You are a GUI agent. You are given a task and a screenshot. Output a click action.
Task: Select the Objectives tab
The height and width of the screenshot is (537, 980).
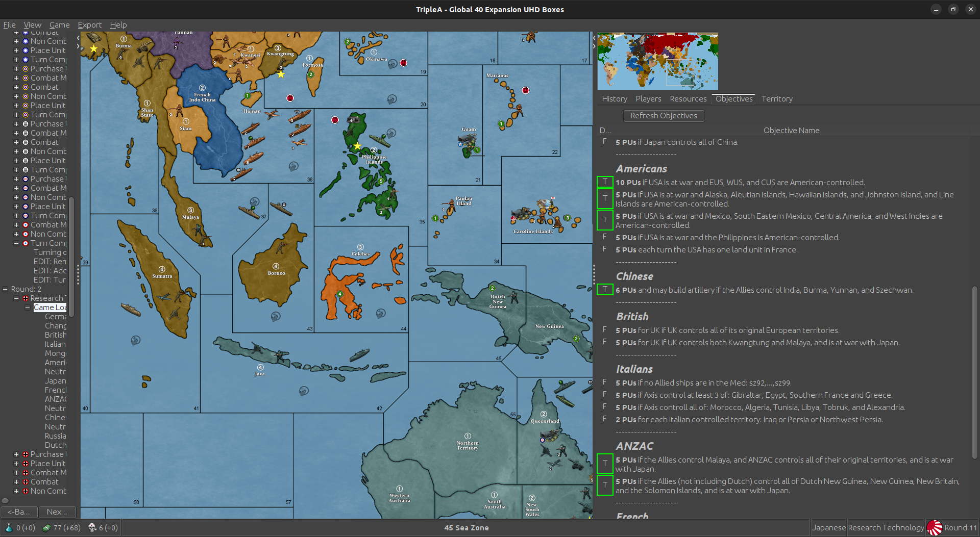point(734,99)
